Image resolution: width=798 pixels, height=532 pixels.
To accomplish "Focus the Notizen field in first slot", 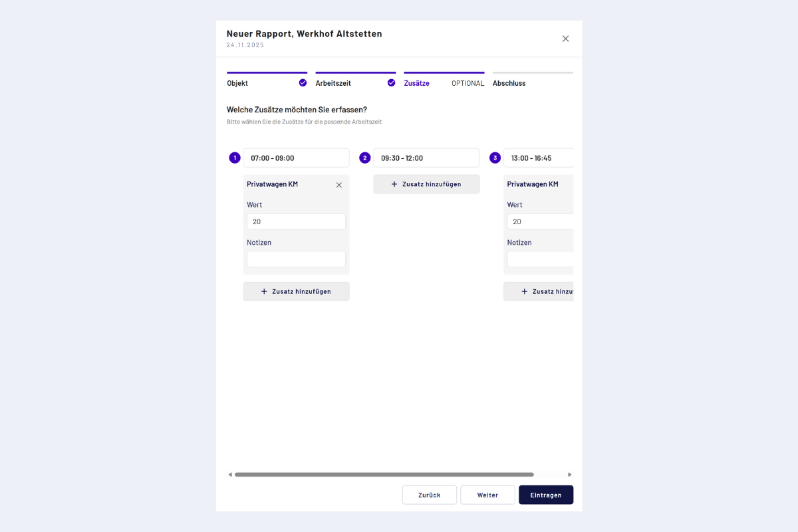I will pyautogui.click(x=296, y=259).
